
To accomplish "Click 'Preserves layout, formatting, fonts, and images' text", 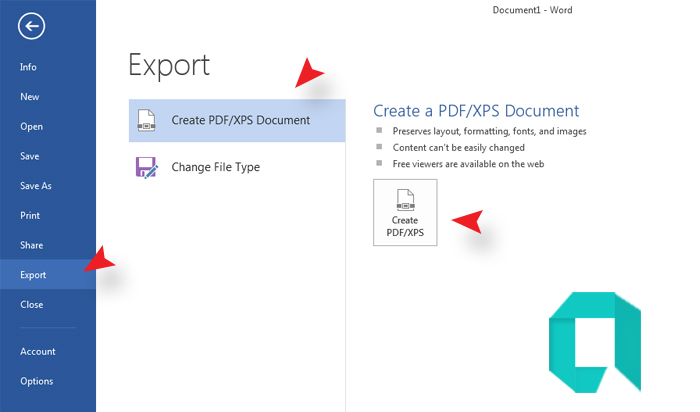I will [x=489, y=131].
